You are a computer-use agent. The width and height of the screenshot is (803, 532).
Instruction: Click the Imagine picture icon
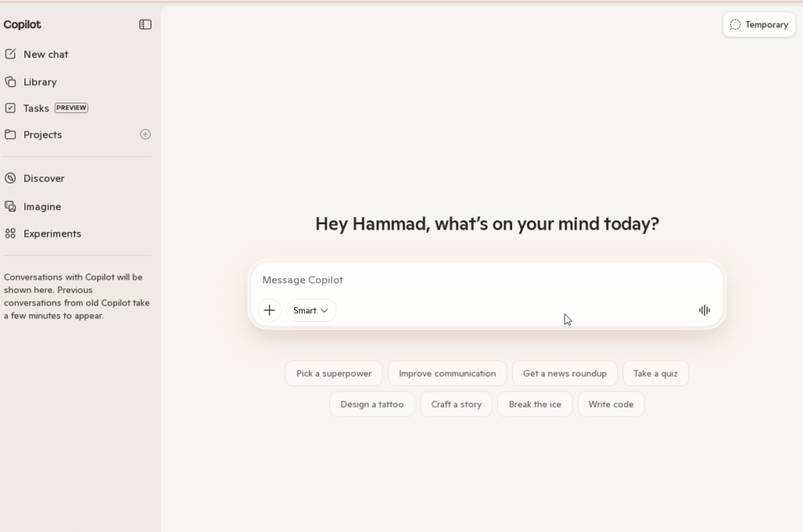click(x=10, y=206)
